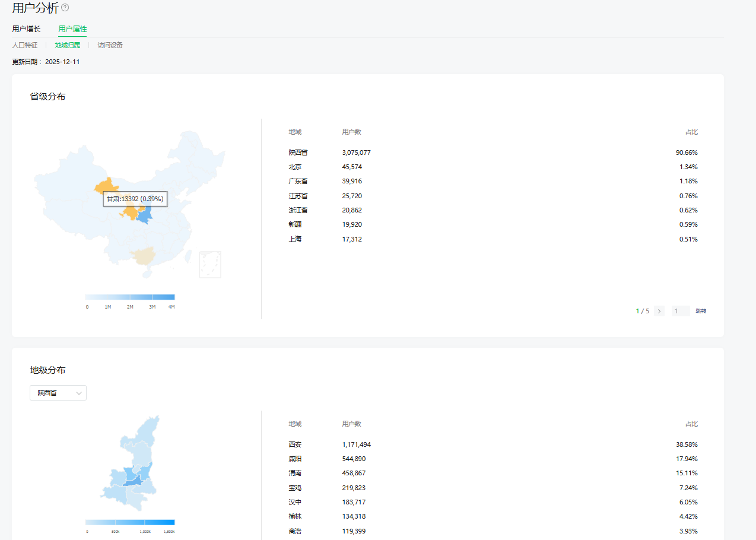The image size is (756, 540).
Task: Click the 跳转 page jump button
Action: [x=701, y=311]
